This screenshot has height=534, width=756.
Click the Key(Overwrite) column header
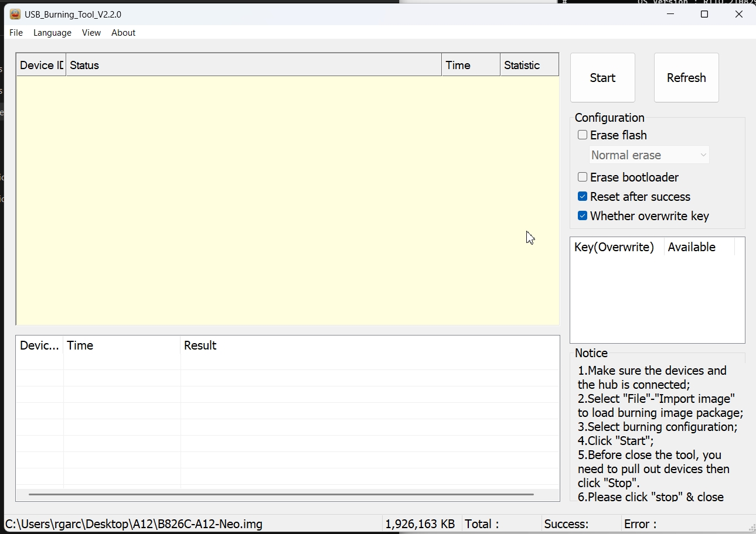click(617, 247)
